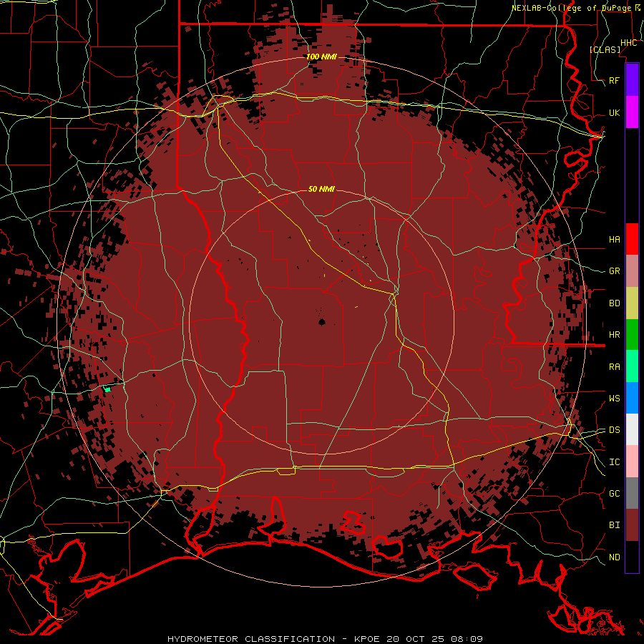Click the RA legend label
The width and height of the screenshot is (644, 644).
pyautogui.click(x=615, y=367)
